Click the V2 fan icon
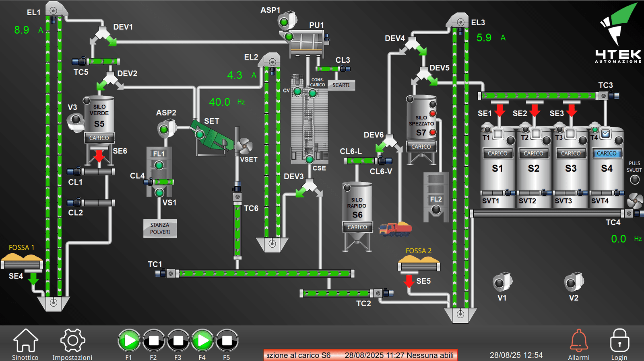 [574, 282]
